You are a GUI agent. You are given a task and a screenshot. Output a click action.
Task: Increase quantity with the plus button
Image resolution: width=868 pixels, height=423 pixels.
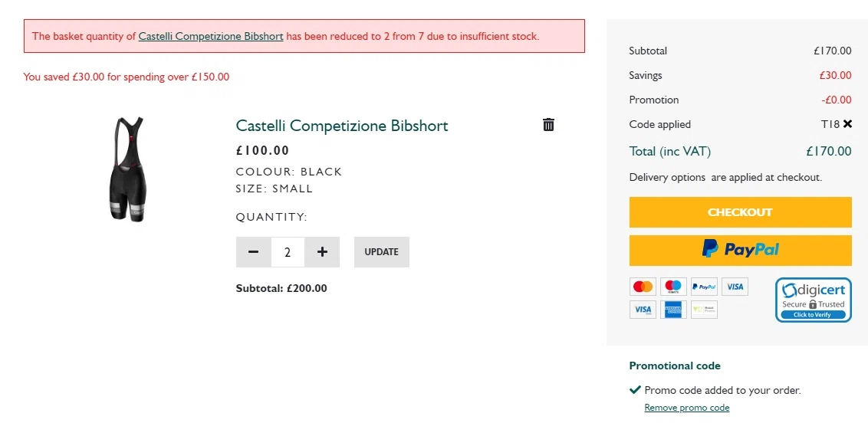pos(322,252)
